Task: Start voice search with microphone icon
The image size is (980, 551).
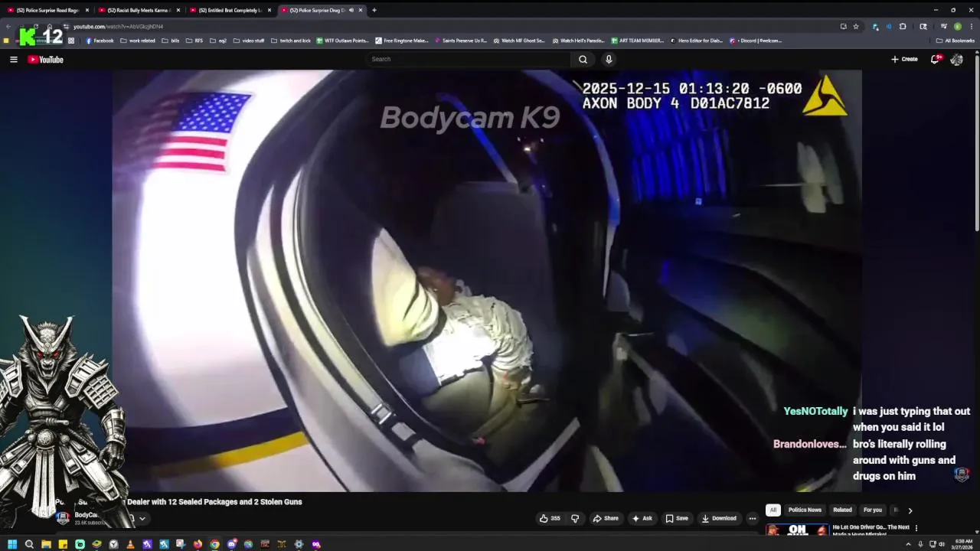Action: coord(609,59)
